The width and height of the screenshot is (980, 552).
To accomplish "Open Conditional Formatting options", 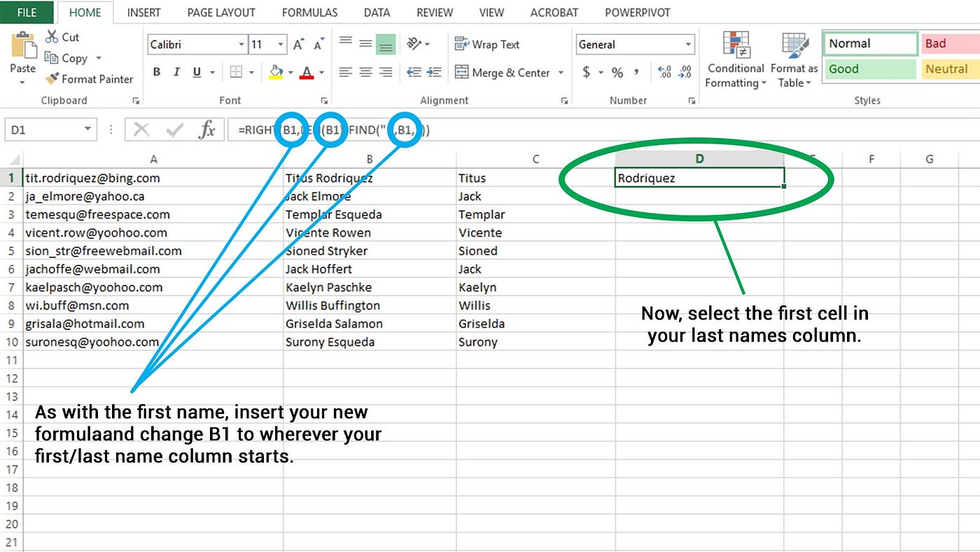I will pyautogui.click(x=734, y=60).
